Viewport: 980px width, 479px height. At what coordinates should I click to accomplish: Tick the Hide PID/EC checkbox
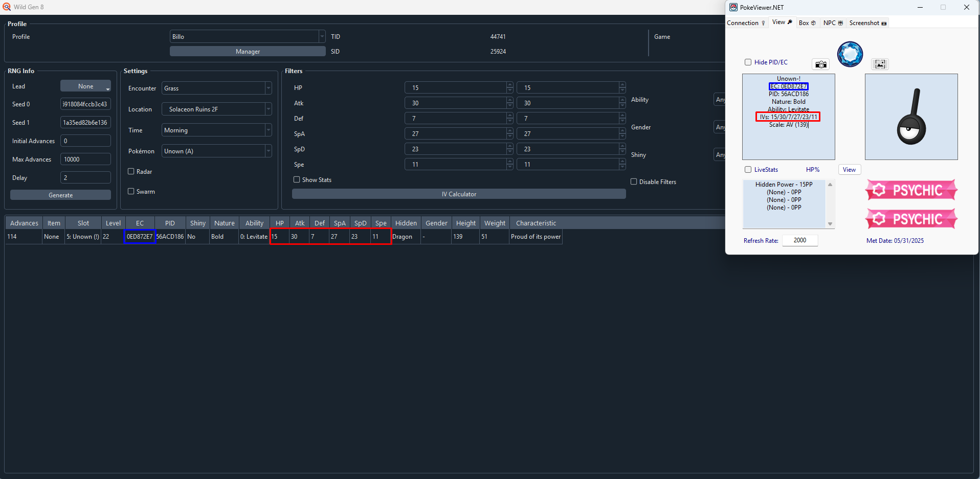pos(748,62)
